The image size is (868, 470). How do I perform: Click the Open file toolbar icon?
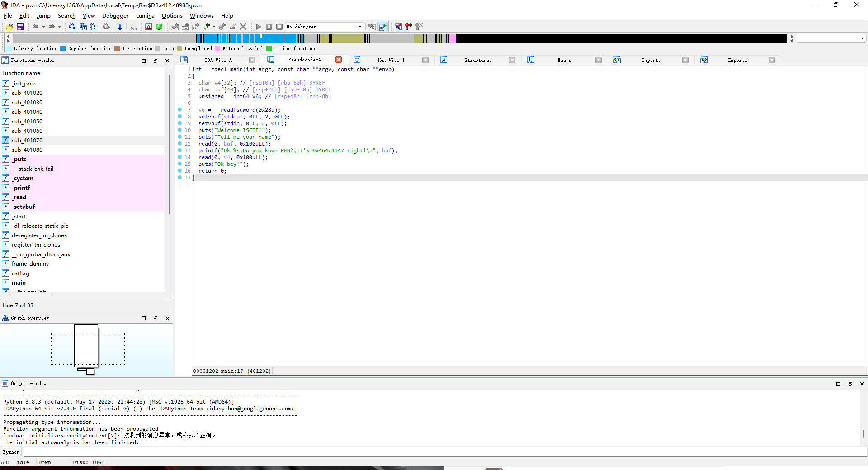(9, 27)
